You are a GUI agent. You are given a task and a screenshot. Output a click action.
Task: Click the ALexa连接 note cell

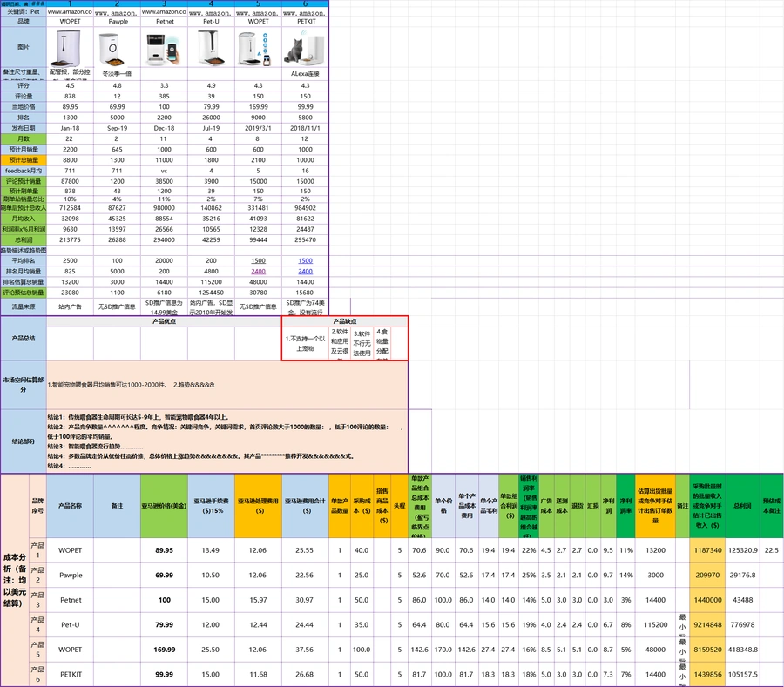pyautogui.click(x=306, y=73)
